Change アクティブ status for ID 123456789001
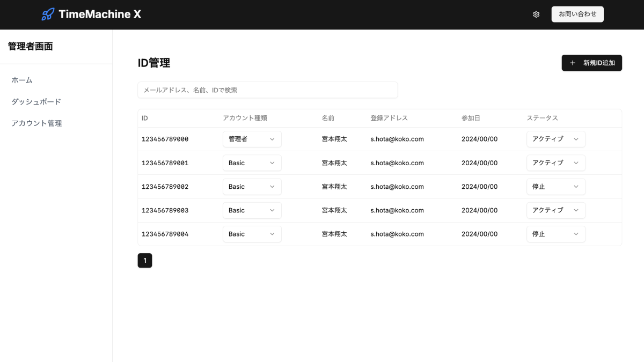644x362 pixels. pyautogui.click(x=555, y=163)
